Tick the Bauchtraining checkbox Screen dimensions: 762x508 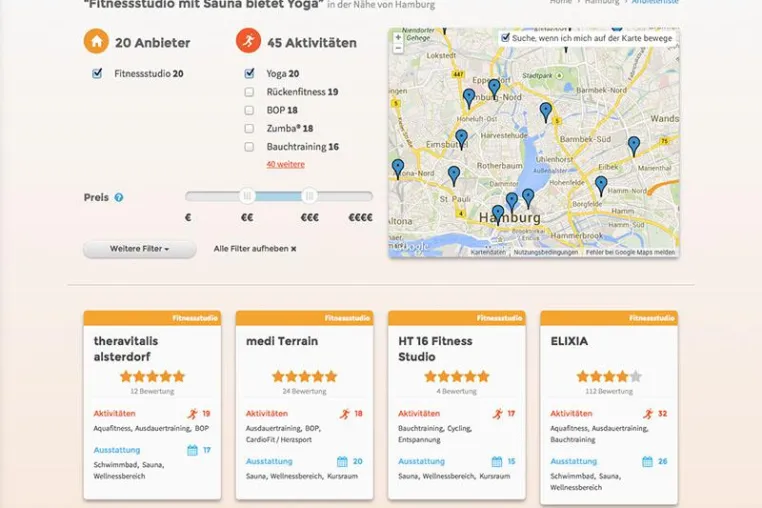point(249,147)
